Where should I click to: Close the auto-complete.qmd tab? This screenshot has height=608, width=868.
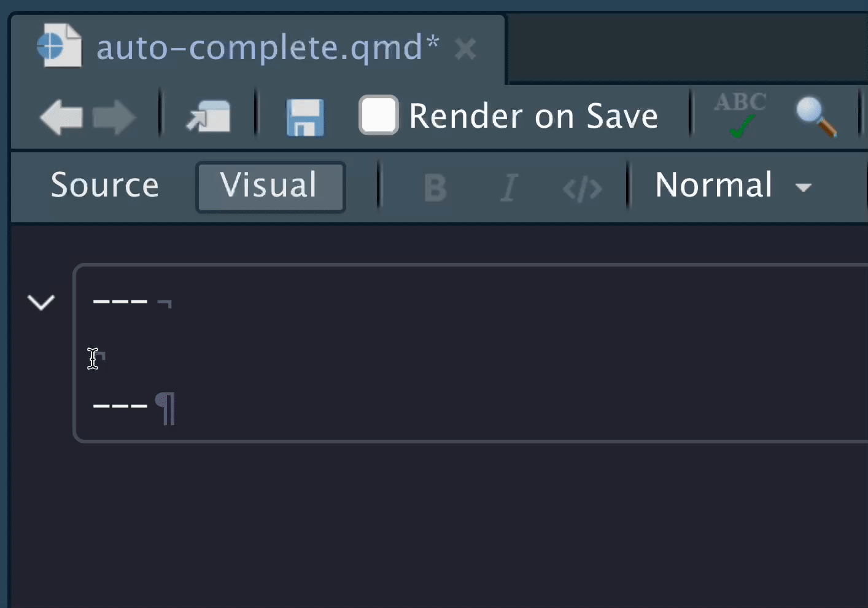[x=465, y=49]
